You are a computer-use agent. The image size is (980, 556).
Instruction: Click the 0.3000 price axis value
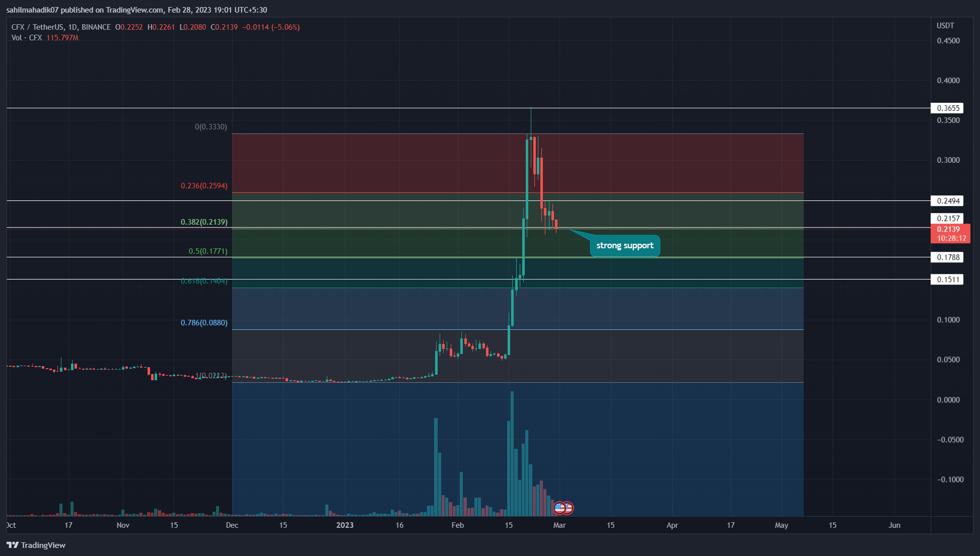(x=948, y=160)
